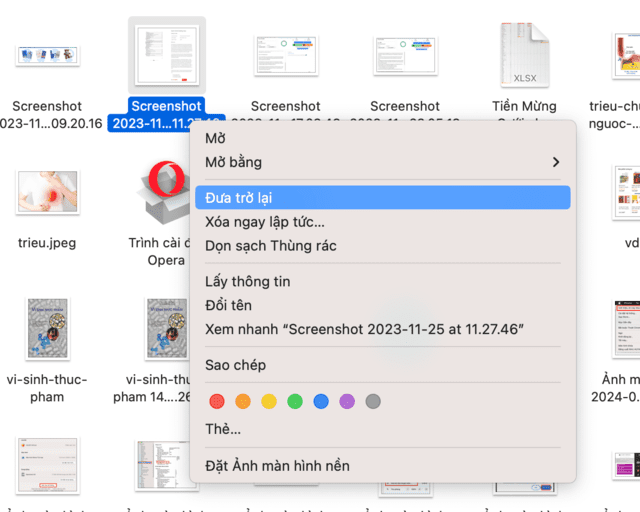640x512 pixels.
Task: Select 'Đưa trở lại' to restore file
Action: pyautogui.click(x=382, y=198)
